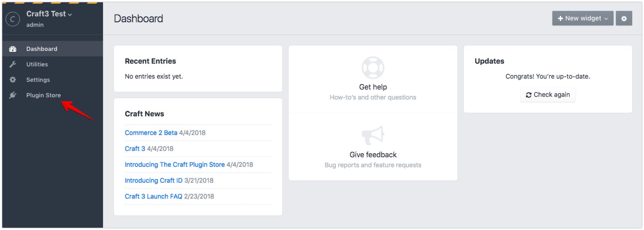The image size is (644, 230).
Task: Click the Craft News widget title
Action: (144, 114)
